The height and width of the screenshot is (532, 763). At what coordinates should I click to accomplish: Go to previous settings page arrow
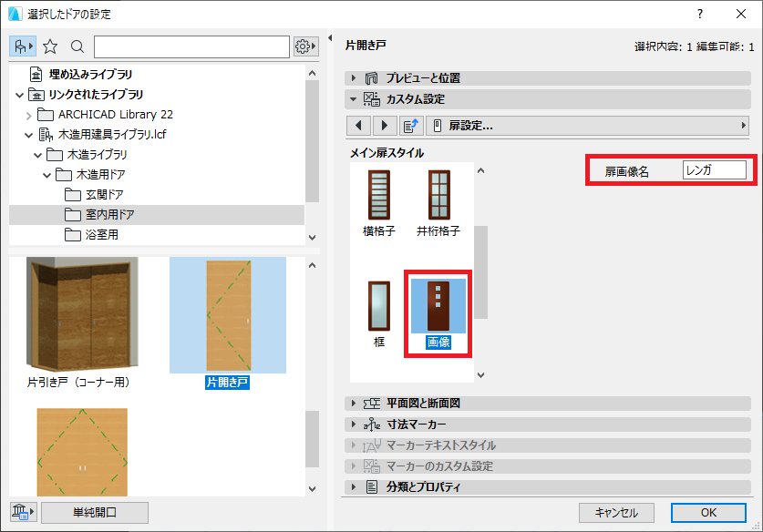click(359, 126)
